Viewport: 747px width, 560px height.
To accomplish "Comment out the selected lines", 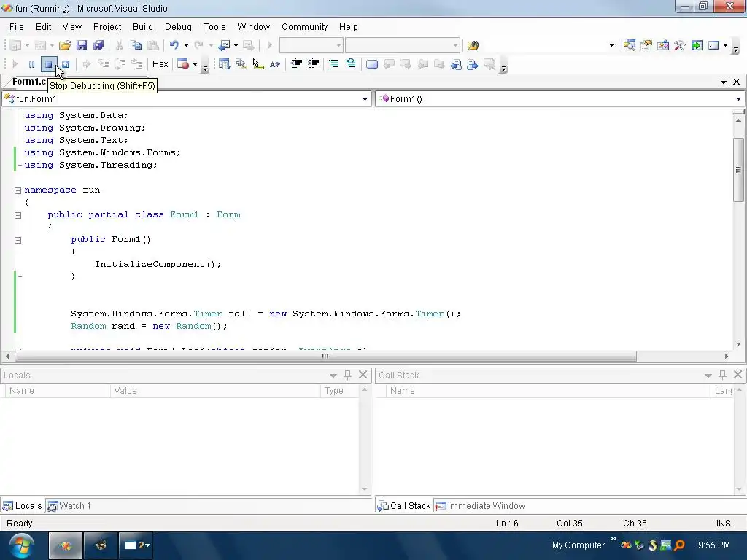I will (334, 64).
